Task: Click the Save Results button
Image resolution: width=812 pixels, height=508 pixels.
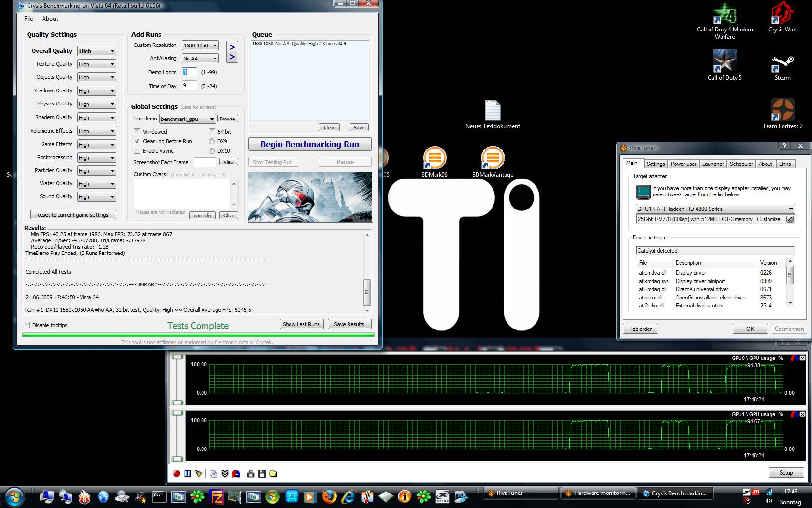Action: pyautogui.click(x=349, y=324)
